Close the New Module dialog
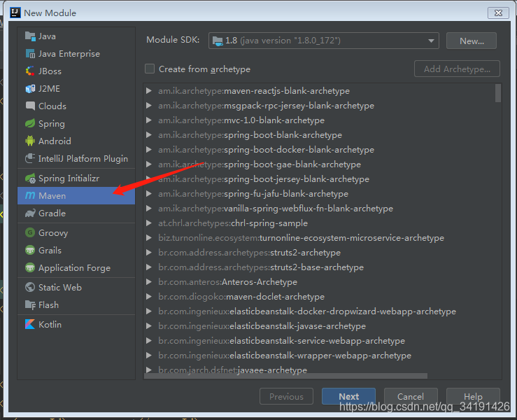517x420 pixels. [x=498, y=13]
